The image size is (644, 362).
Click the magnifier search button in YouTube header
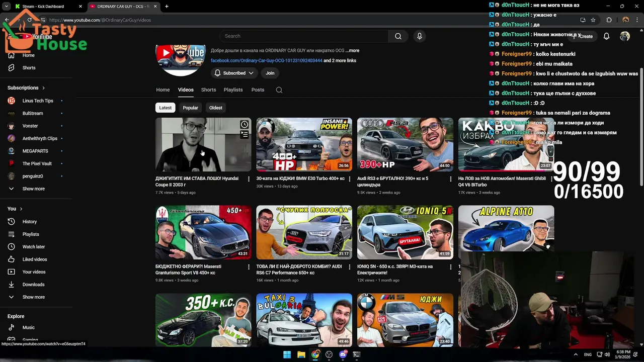398,36
